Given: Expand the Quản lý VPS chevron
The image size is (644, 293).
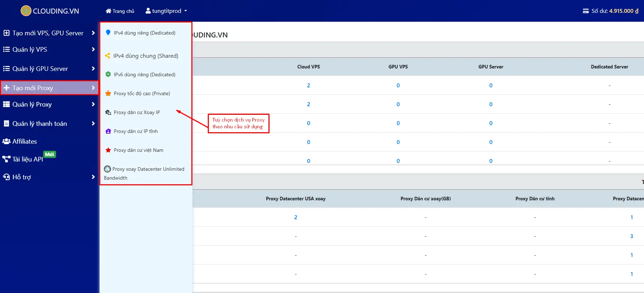Looking at the screenshot, I should tap(93, 50).
